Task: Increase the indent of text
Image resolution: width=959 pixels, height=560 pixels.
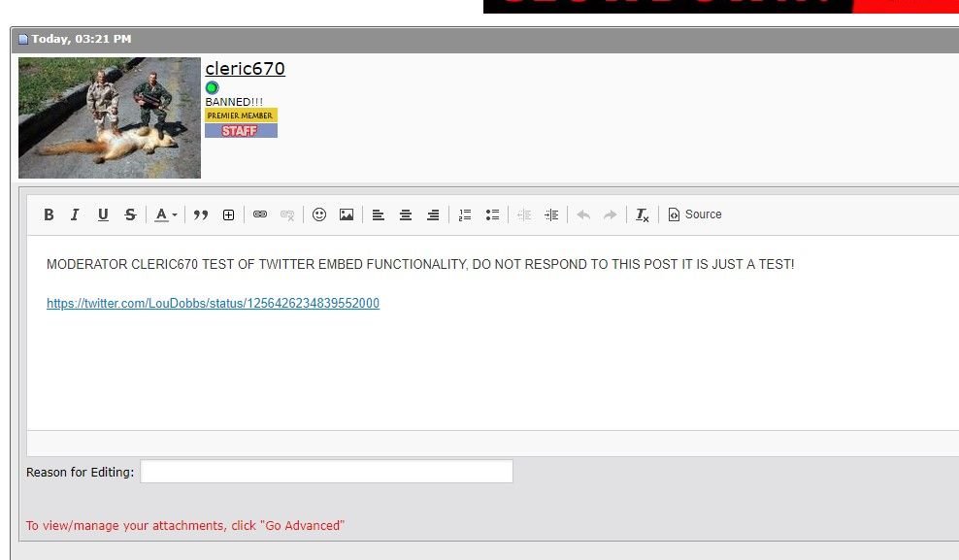Action: (551, 215)
